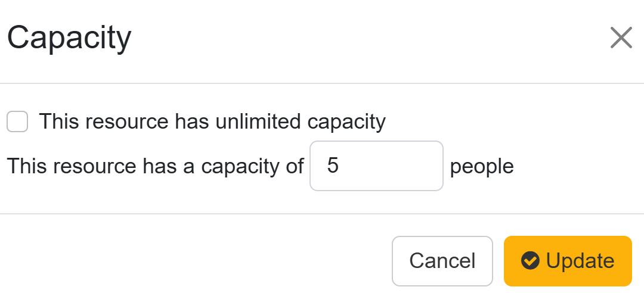
Task: Click the 'Capacity' dialog title
Action: pos(69,38)
